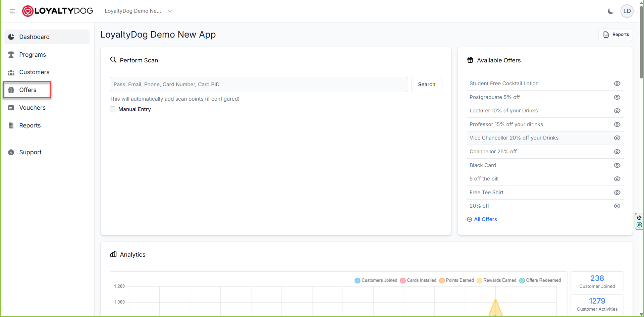
Task: View Chancellor 25% off eye icon
Action: [617, 152]
